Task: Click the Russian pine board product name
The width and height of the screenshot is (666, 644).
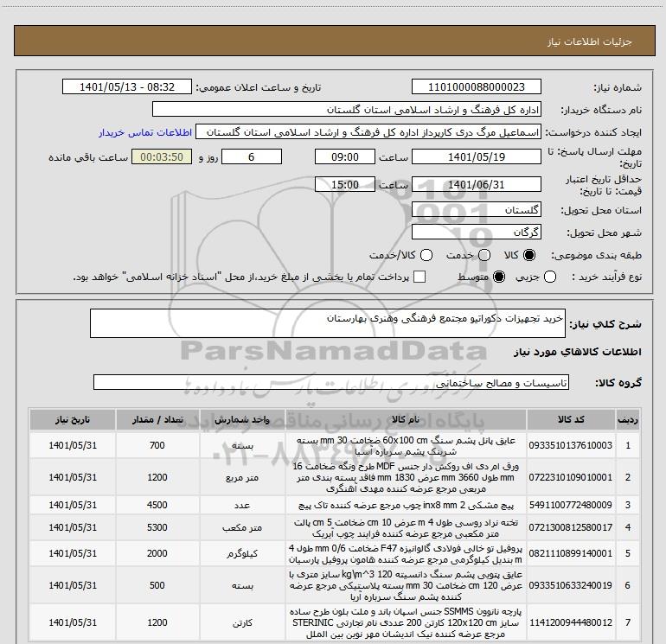Action: coord(406,527)
